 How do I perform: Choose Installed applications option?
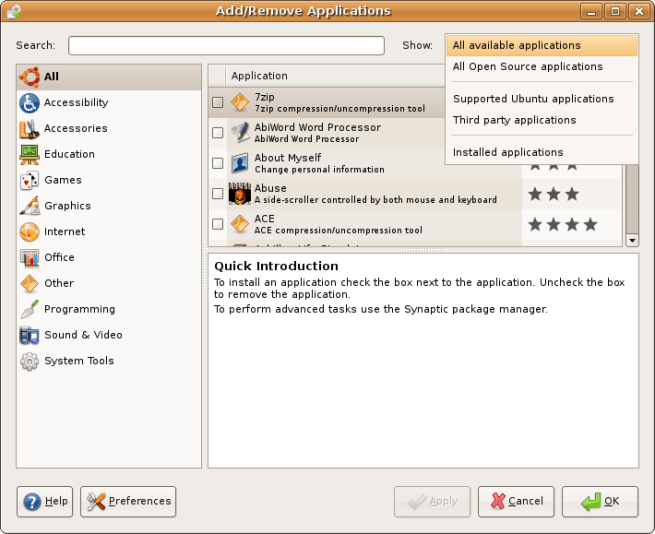542,153
